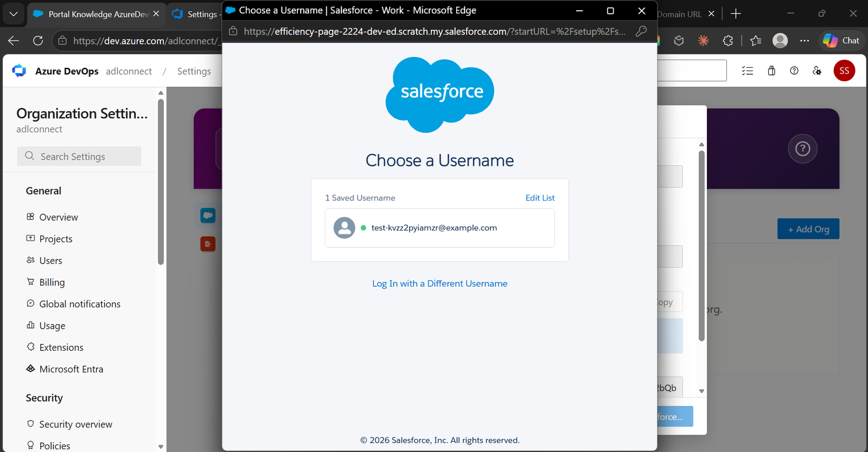Open Global notifications settings
This screenshot has width=868, height=452.
pyautogui.click(x=80, y=304)
